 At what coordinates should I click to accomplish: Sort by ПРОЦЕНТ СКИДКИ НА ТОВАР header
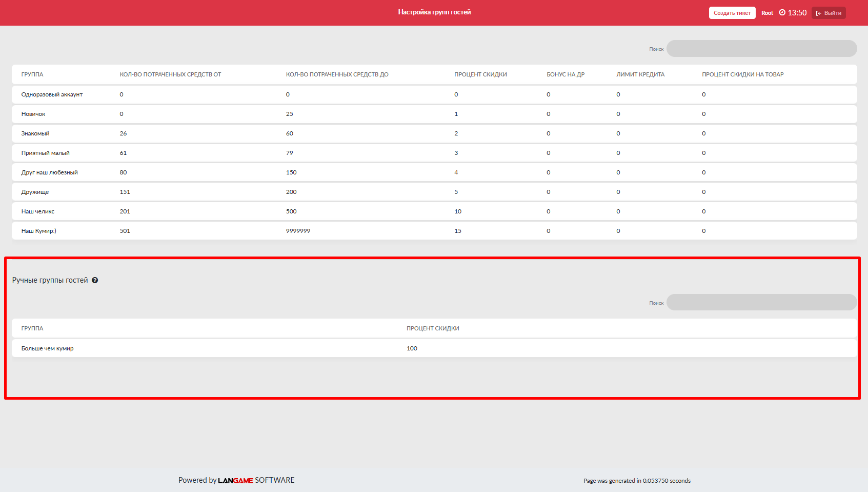tap(743, 74)
